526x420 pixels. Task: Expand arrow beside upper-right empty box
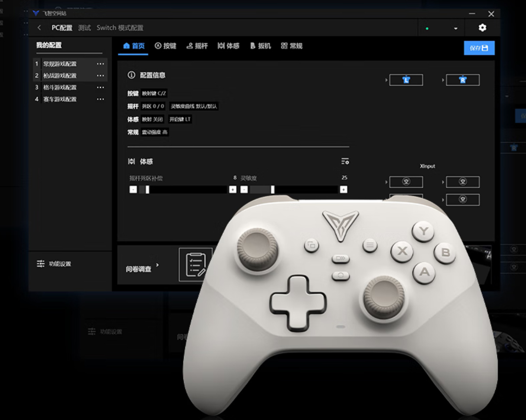point(443,182)
